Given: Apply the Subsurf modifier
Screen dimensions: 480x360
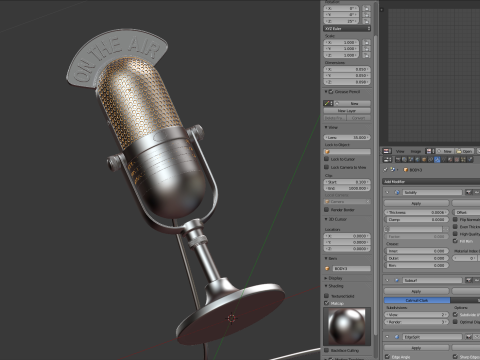Looking at the screenshot, I should (x=416, y=291).
